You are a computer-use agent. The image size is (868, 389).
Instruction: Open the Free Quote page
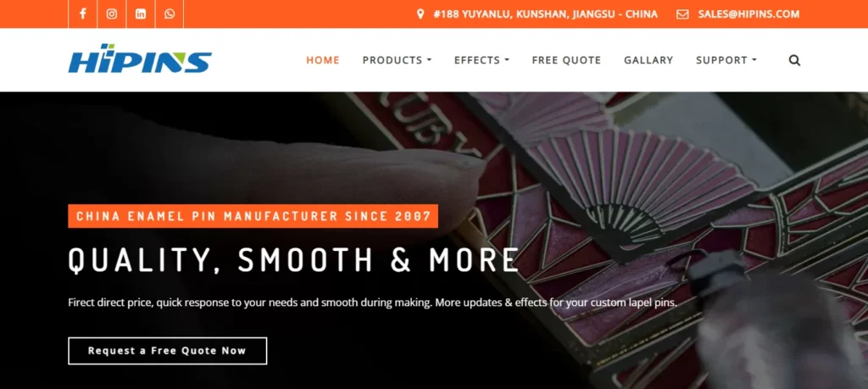(x=566, y=60)
